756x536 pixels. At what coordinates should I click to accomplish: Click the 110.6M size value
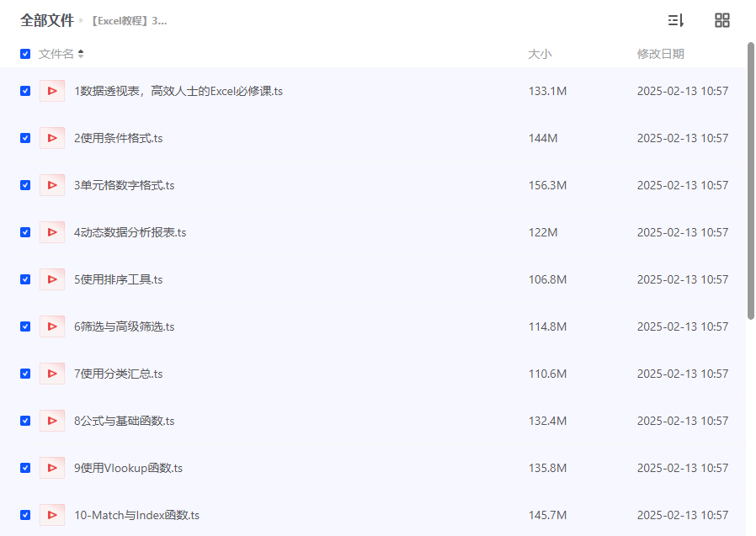547,374
